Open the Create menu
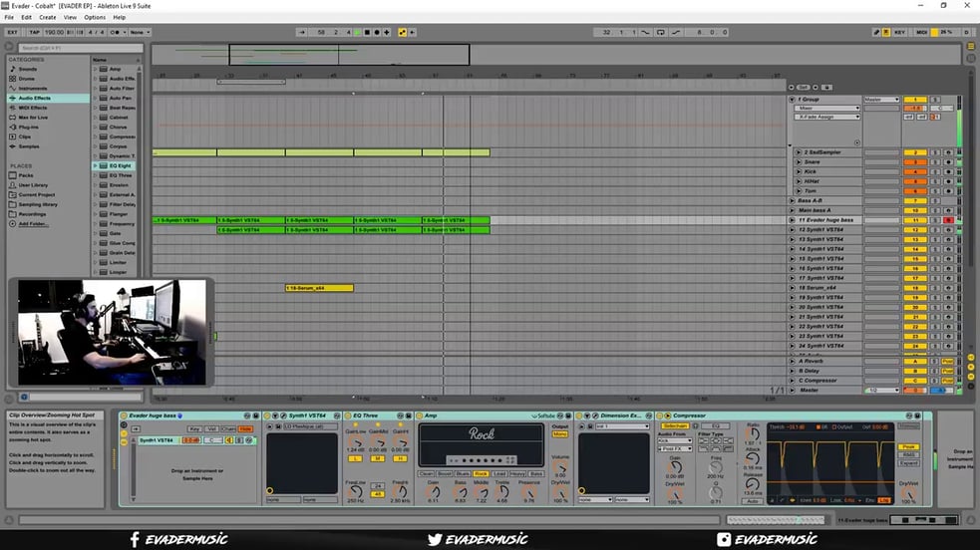 (x=48, y=18)
